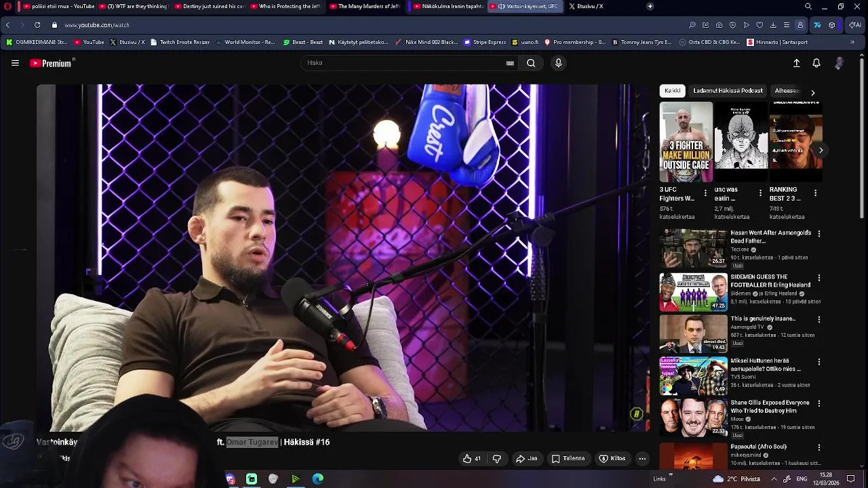The image size is (868, 488).
Task: Switch to the poliisi etsii mua browser tab
Action: [58, 6]
